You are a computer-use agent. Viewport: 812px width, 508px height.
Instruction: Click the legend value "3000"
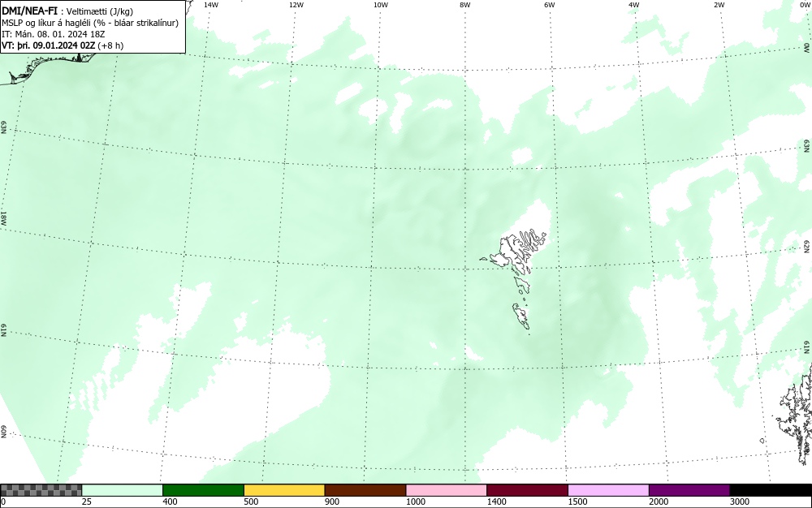pyautogui.click(x=740, y=502)
